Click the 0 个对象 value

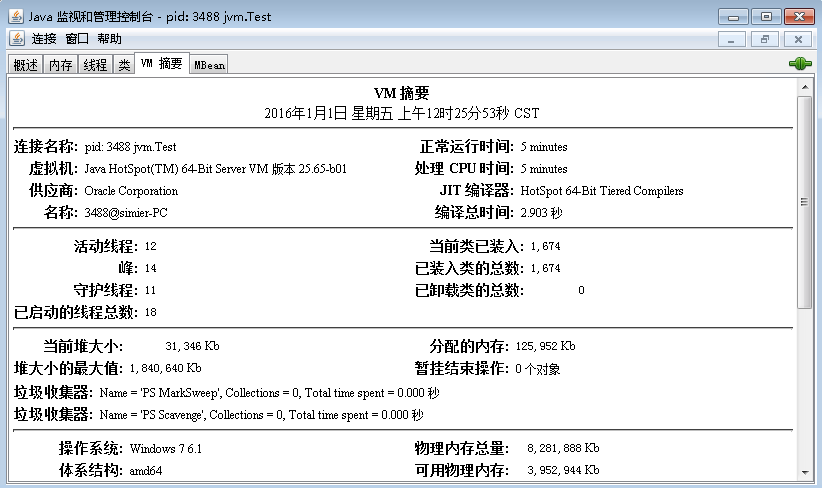[537, 369]
